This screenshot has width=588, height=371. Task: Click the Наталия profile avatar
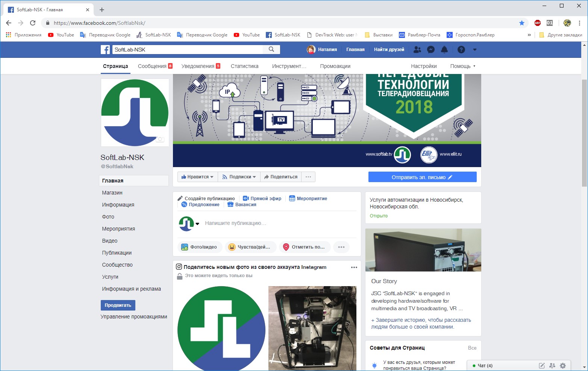(x=311, y=50)
